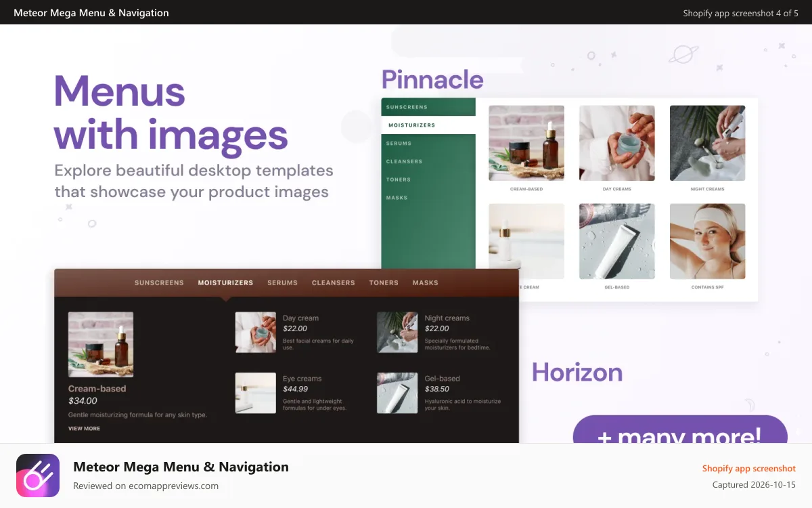
Task: Click the Cream-Based product thumbnail in Pinnacle
Action: pyautogui.click(x=526, y=143)
